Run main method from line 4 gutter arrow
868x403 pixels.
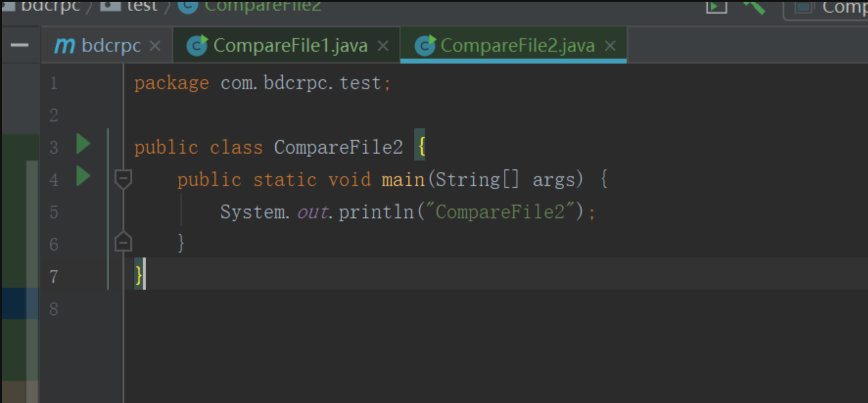click(83, 176)
